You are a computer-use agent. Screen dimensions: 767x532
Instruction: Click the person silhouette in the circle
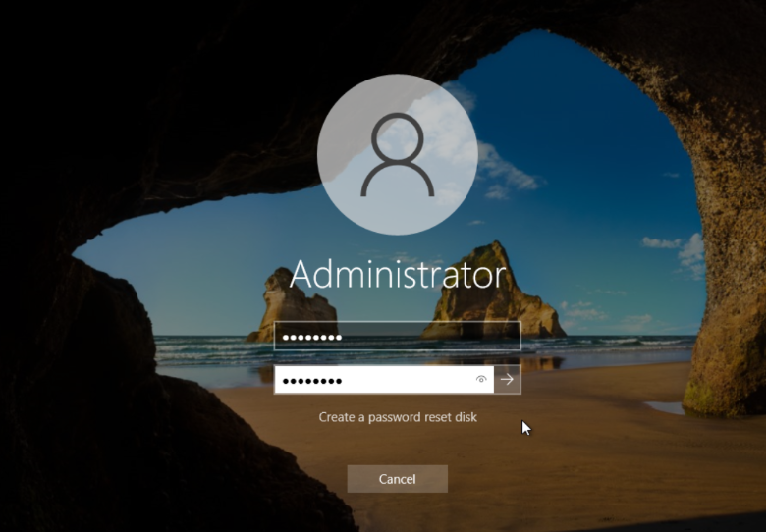[x=397, y=155]
